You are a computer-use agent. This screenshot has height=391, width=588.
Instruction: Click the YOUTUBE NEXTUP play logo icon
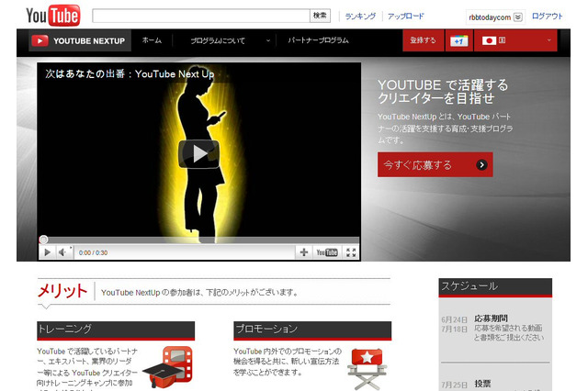tap(40, 40)
